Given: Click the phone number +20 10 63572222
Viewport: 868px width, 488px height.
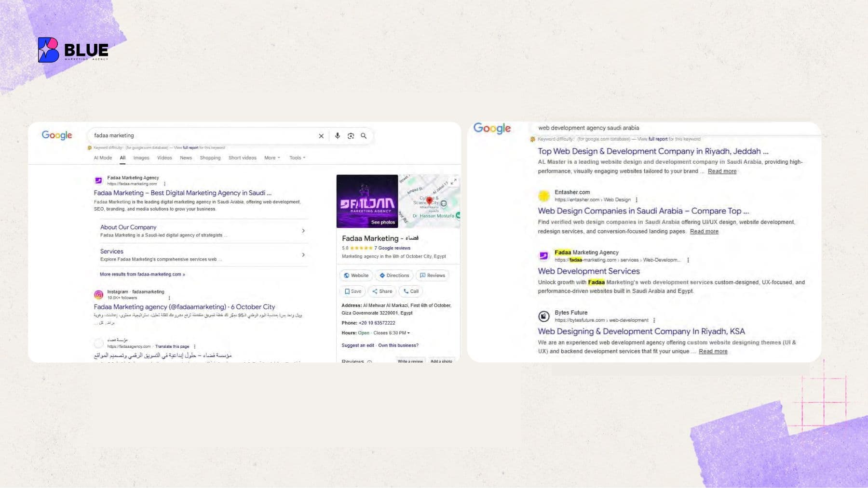Looking at the screenshot, I should point(377,323).
